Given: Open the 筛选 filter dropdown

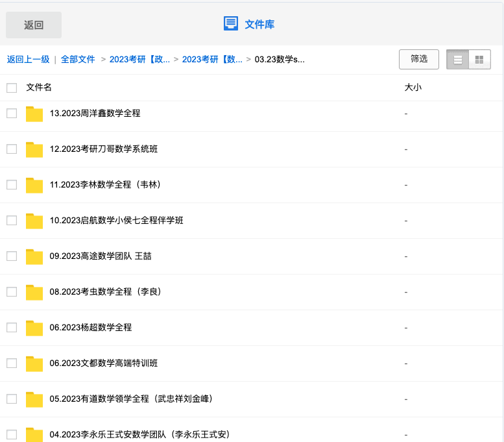Looking at the screenshot, I should (419, 59).
